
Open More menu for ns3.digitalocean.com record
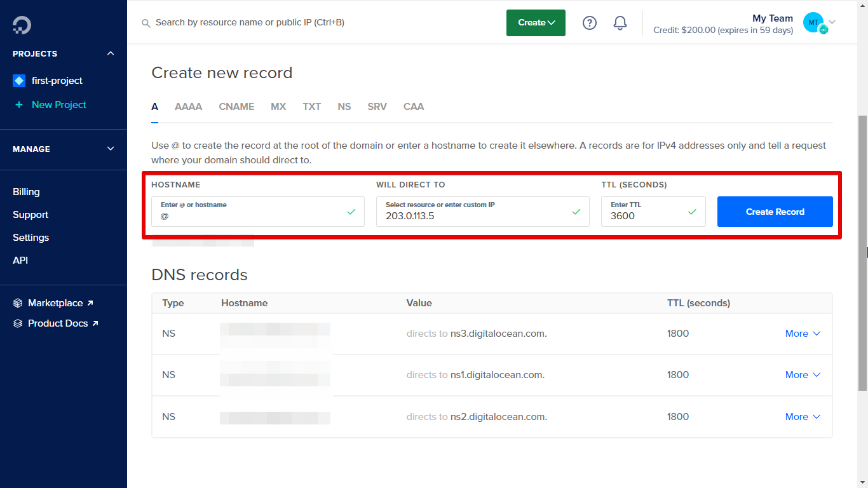click(x=803, y=334)
